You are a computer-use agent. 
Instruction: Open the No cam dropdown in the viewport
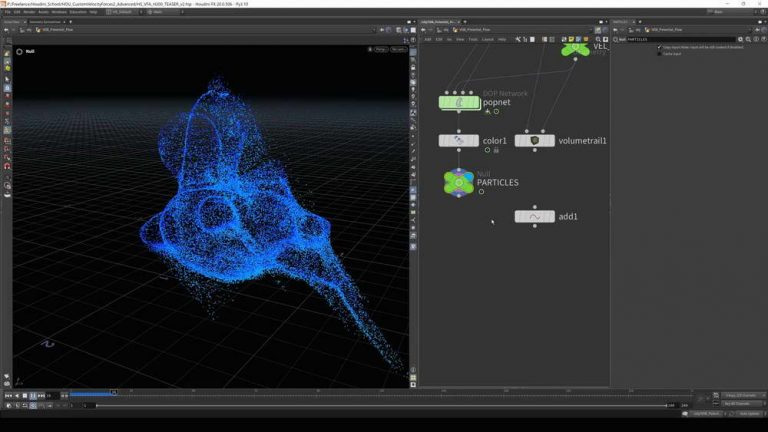398,49
